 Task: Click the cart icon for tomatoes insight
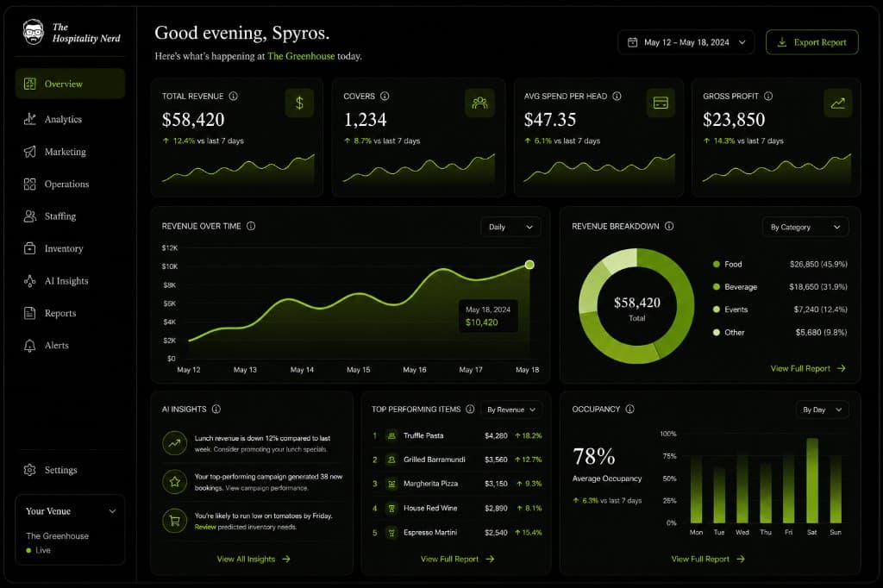pyautogui.click(x=174, y=521)
